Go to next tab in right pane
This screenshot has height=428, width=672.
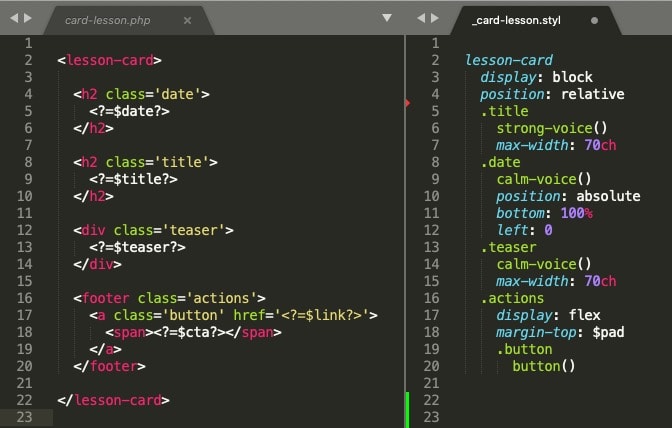coord(435,18)
